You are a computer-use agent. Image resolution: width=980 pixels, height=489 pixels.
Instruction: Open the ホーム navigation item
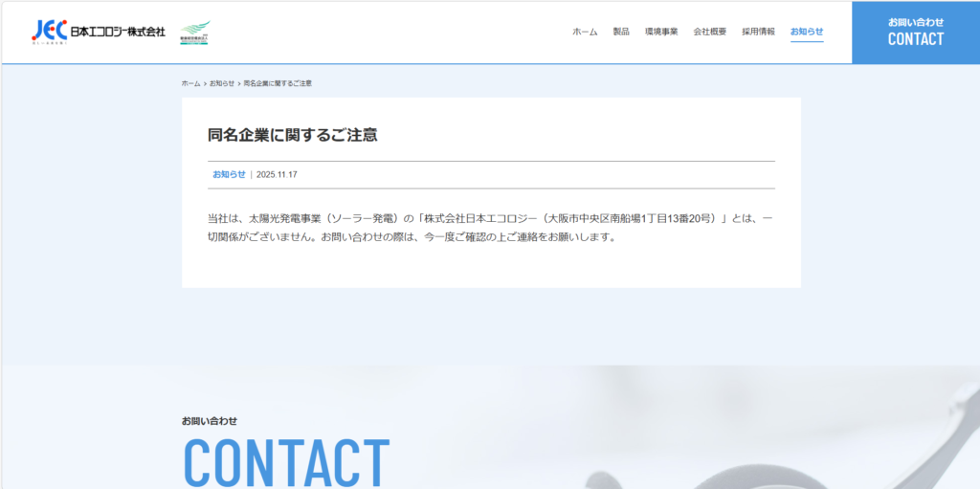point(585,32)
